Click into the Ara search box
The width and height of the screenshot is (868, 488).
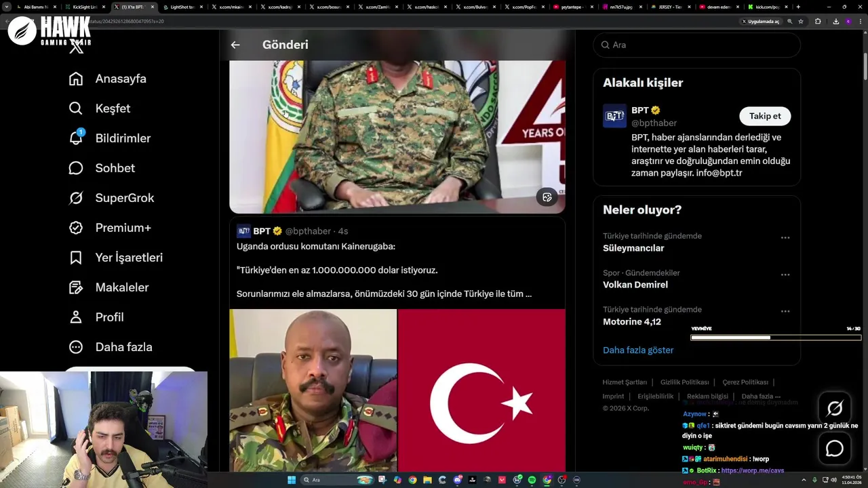697,45
